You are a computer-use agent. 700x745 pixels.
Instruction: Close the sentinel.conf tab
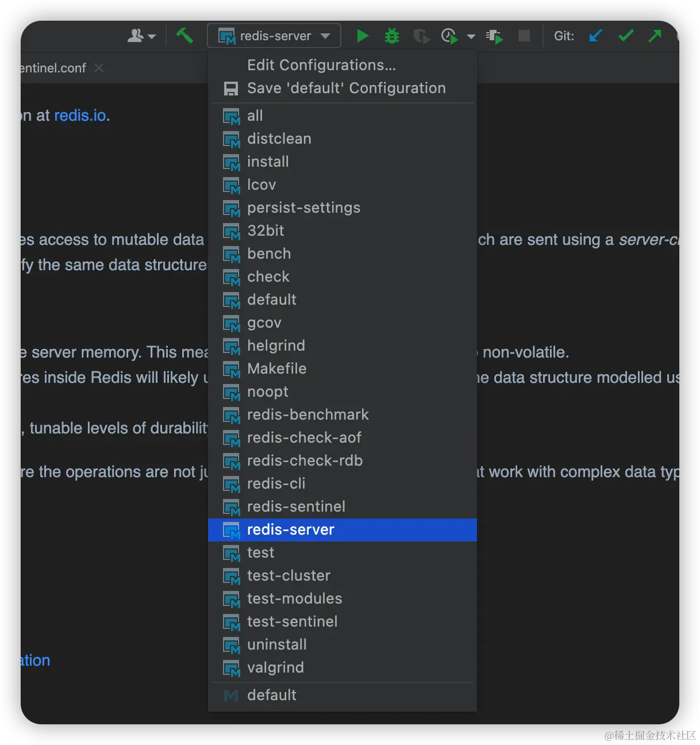(x=99, y=68)
